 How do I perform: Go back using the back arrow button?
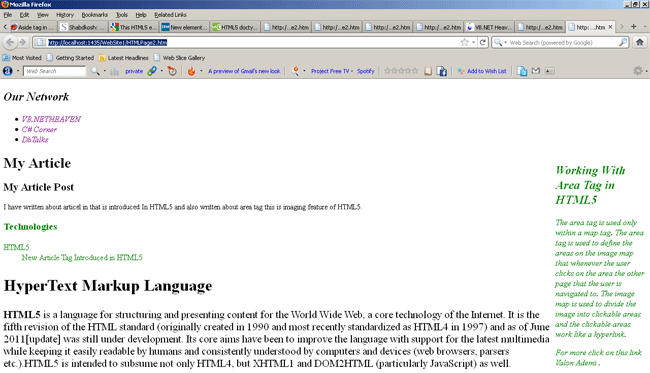click(x=10, y=42)
